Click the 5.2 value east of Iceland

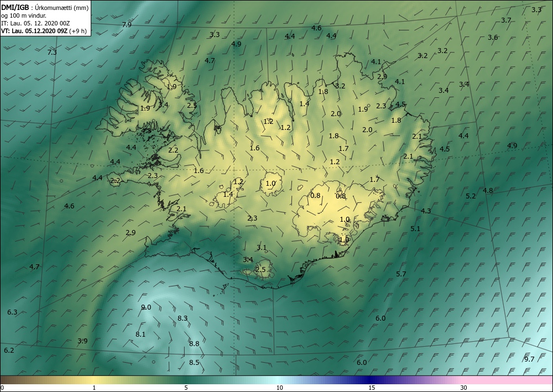[471, 196]
